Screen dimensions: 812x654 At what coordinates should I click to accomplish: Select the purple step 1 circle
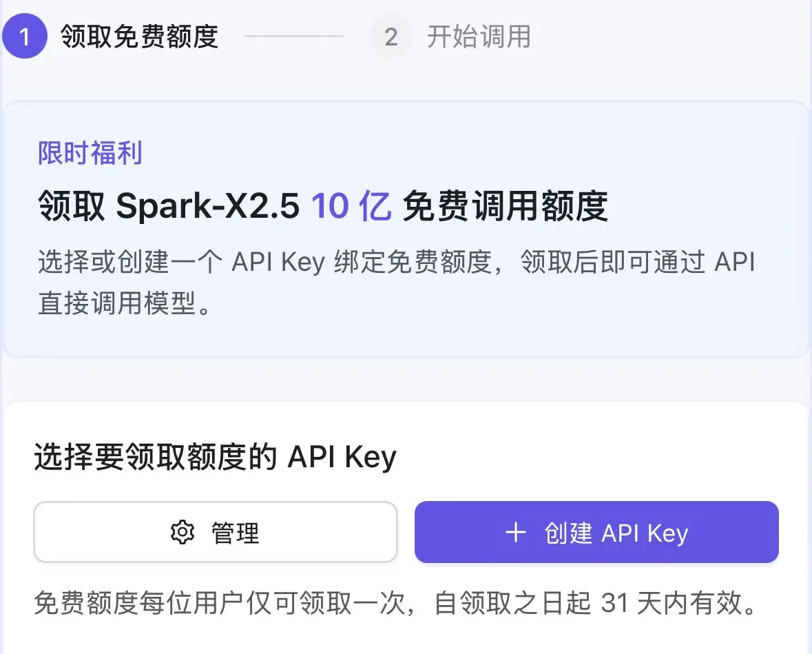(x=24, y=37)
